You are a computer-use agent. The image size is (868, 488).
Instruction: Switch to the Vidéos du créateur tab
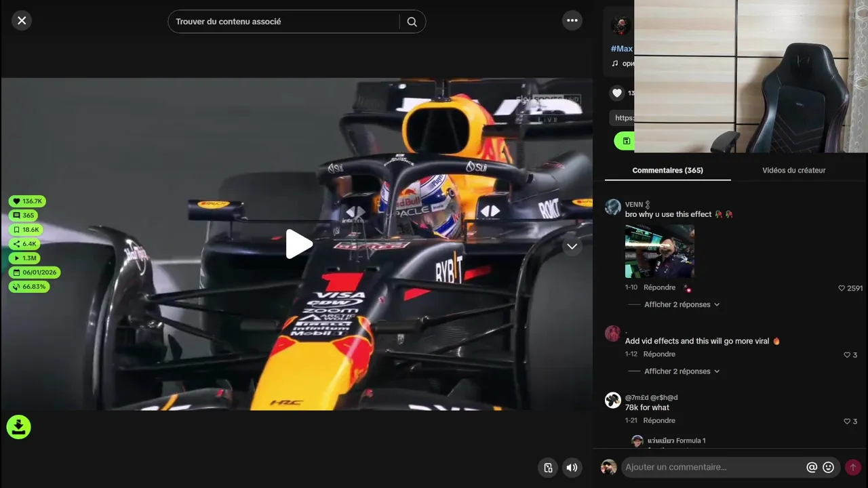(x=793, y=170)
